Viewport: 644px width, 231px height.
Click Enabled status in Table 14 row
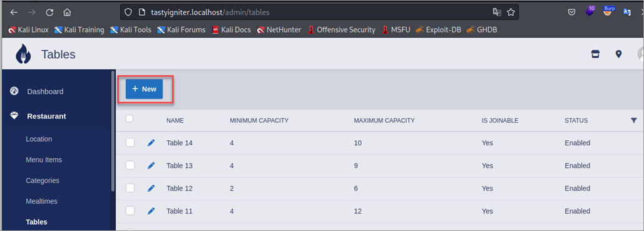[578, 143]
